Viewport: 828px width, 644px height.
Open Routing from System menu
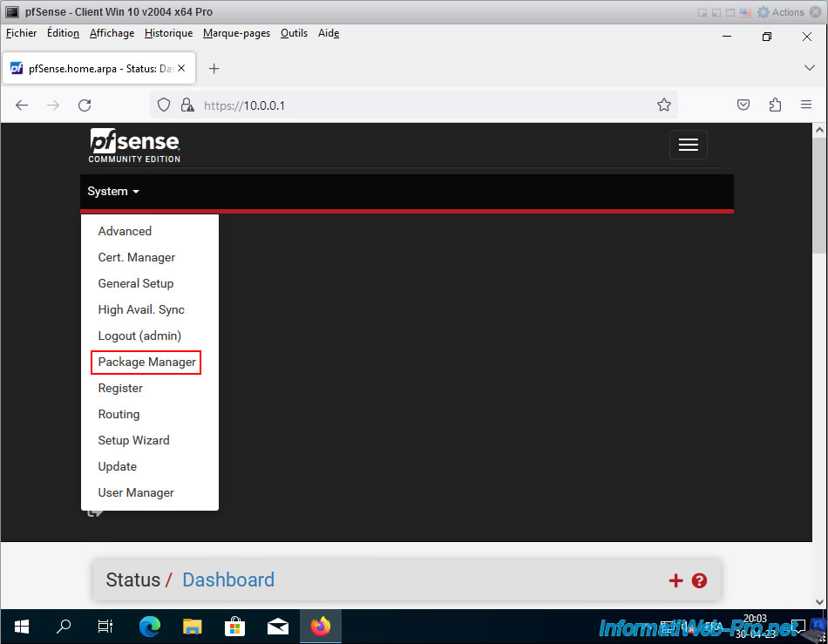click(119, 415)
